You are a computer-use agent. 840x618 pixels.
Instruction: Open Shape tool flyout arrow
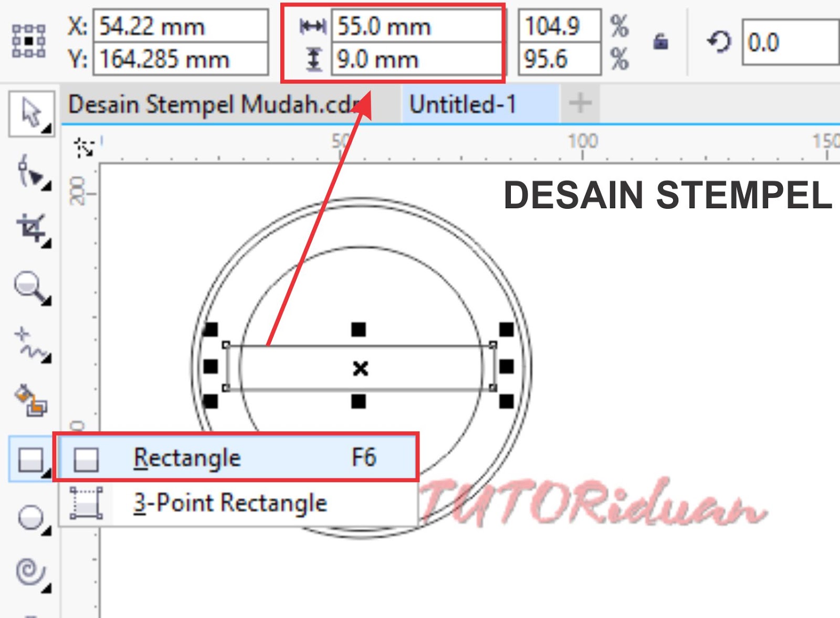point(47,186)
